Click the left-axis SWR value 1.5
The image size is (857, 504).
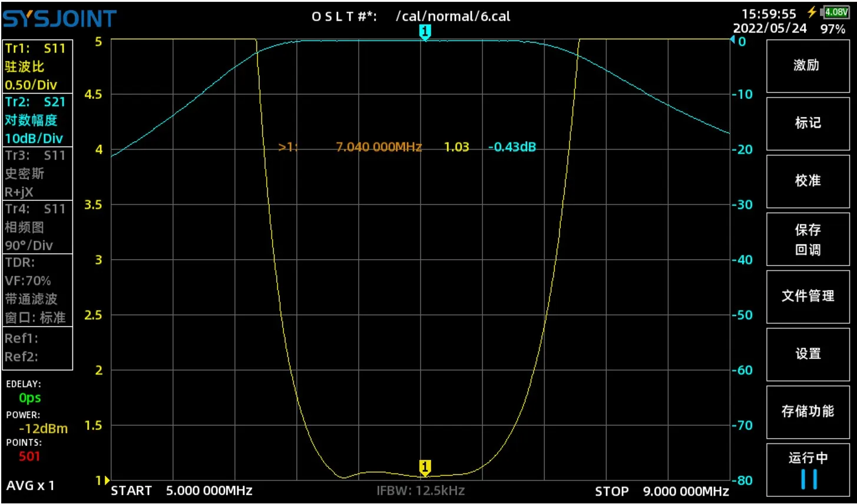click(93, 425)
